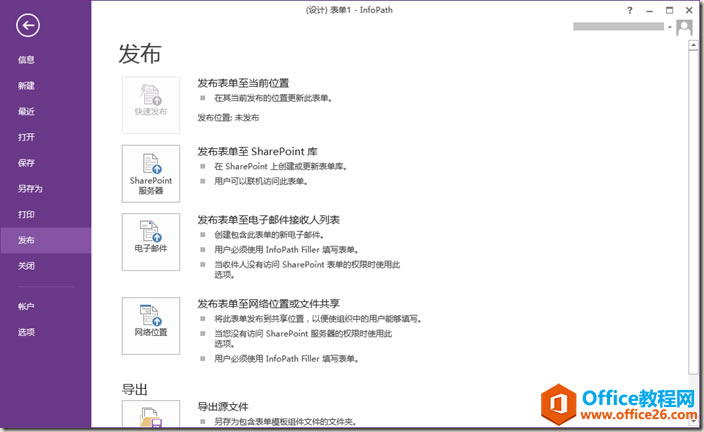Choose 另存为 in the sidebar
This screenshot has width=704, height=432.
[30, 189]
